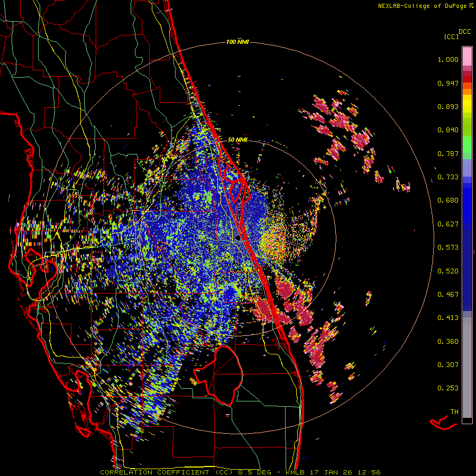Click the 0.893 color scale value
The height and width of the screenshot is (476, 476).
tap(448, 106)
